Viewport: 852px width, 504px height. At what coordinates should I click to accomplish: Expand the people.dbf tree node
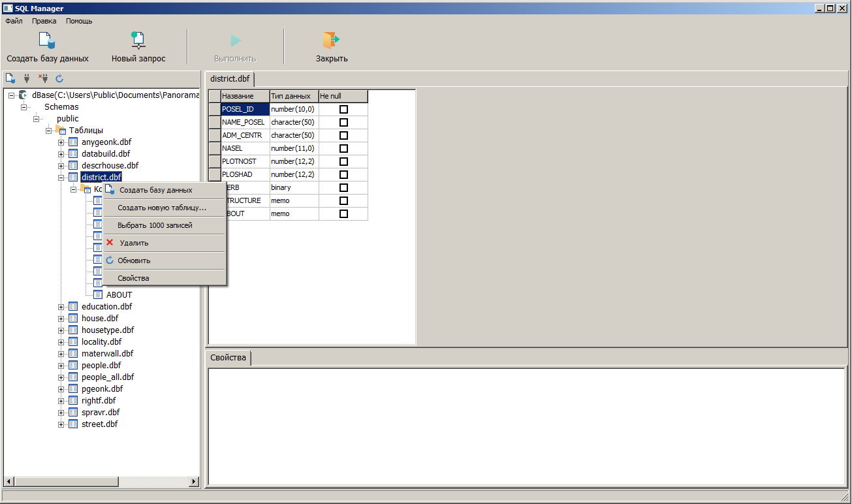pyautogui.click(x=61, y=366)
